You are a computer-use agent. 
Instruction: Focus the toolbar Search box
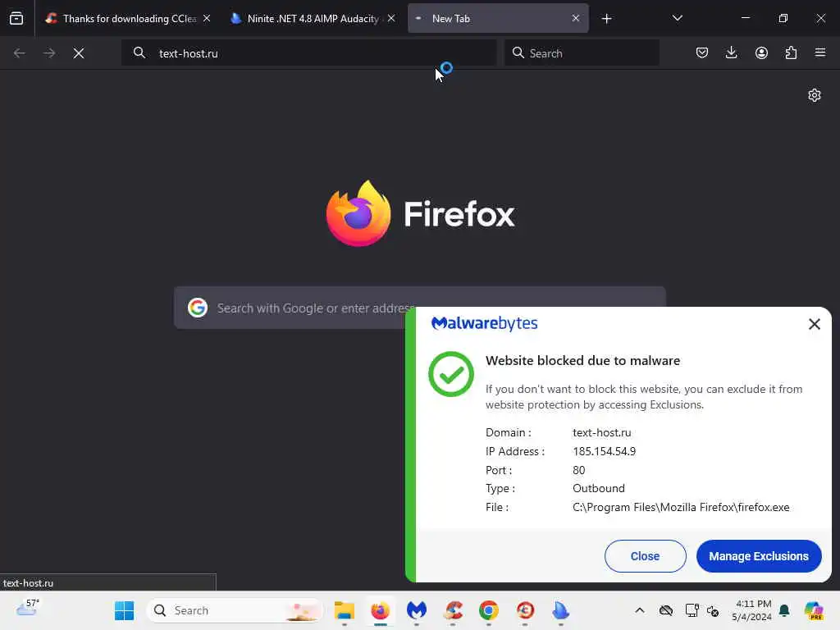pyautogui.click(x=582, y=53)
